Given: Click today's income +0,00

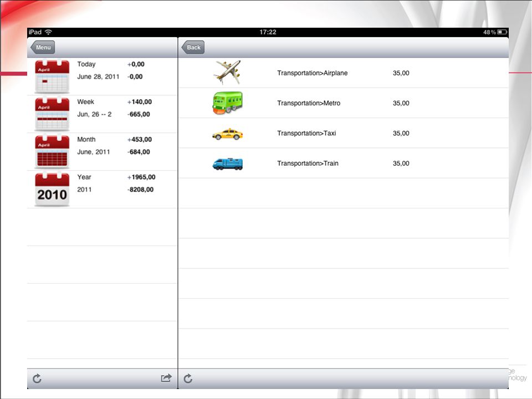Looking at the screenshot, I should [136, 64].
